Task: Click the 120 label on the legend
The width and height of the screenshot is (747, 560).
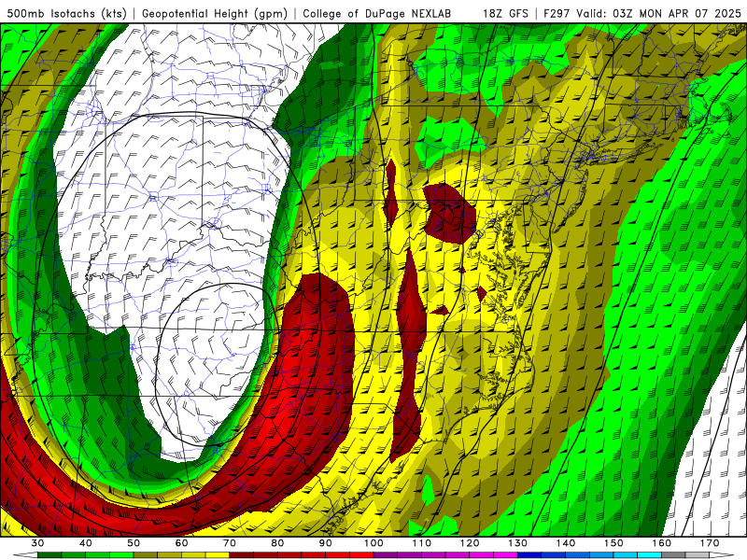Action: (x=470, y=543)
